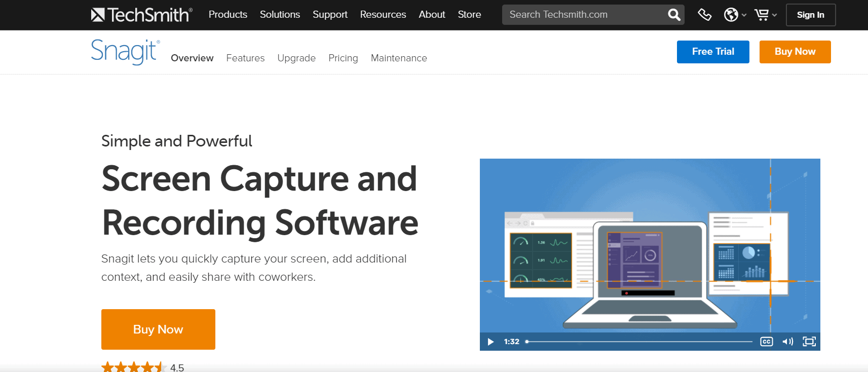Play the Snagit intro video
Viewport: 868px width, 372px height.
tap(490, 342)
